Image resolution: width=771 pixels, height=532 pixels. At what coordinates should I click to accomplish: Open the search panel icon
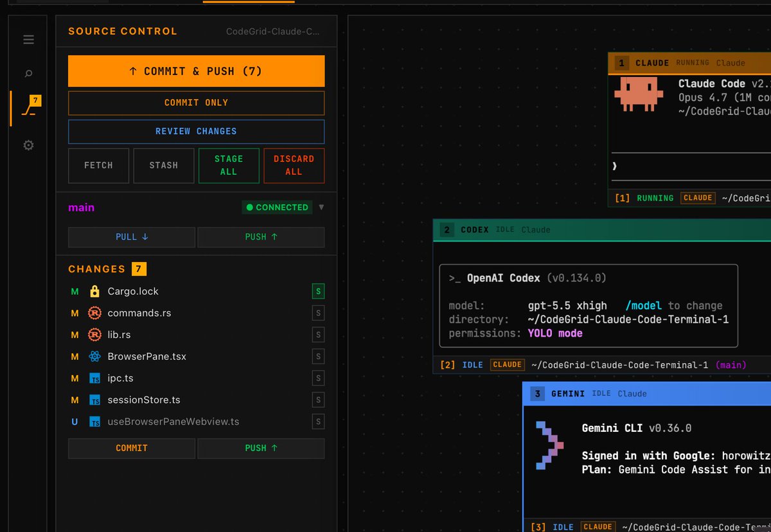[x=28, y=74]
